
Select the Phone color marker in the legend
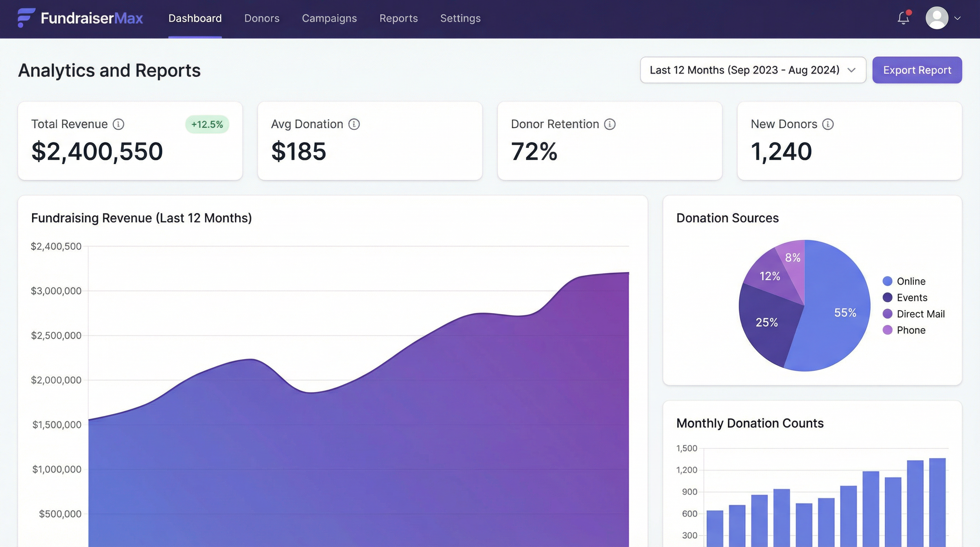pyautogui.click(x=887, y=330)
